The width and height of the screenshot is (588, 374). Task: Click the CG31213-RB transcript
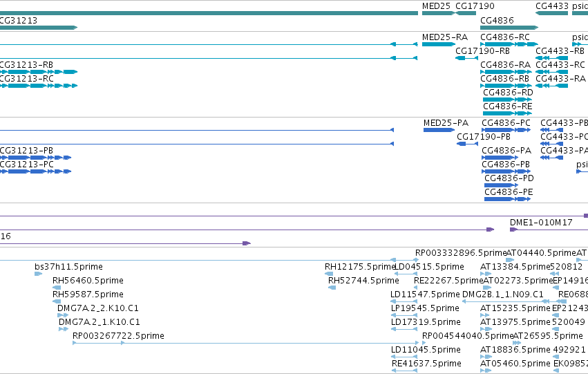(x=38, y=72)
